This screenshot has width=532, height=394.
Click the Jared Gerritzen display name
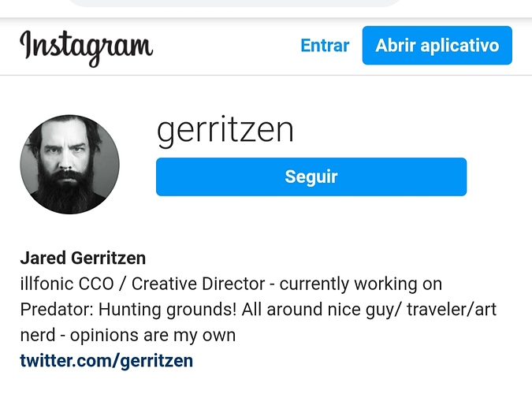coord(83,258)
